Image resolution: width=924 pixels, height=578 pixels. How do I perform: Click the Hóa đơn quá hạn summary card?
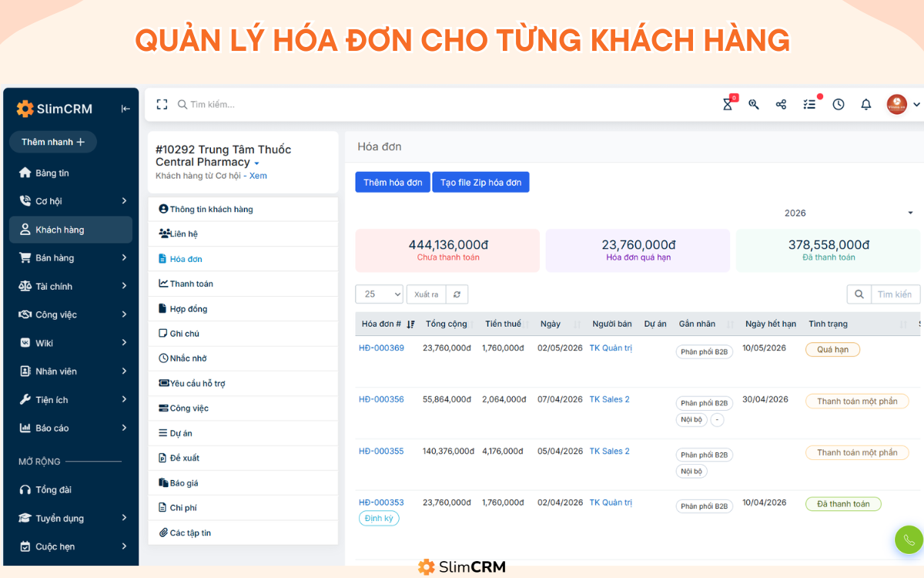pos(638,250)
